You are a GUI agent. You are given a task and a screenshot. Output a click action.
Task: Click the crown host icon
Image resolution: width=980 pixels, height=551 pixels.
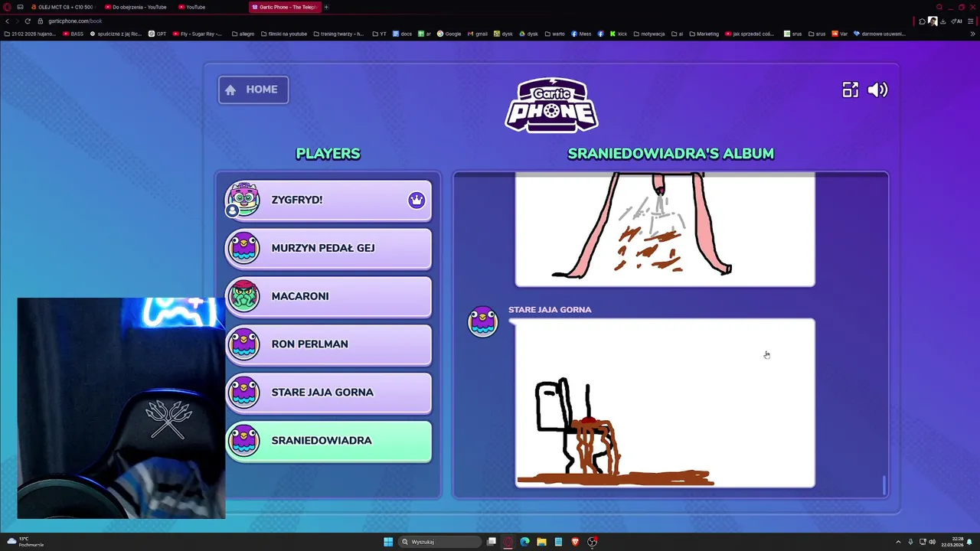[416, 200]
